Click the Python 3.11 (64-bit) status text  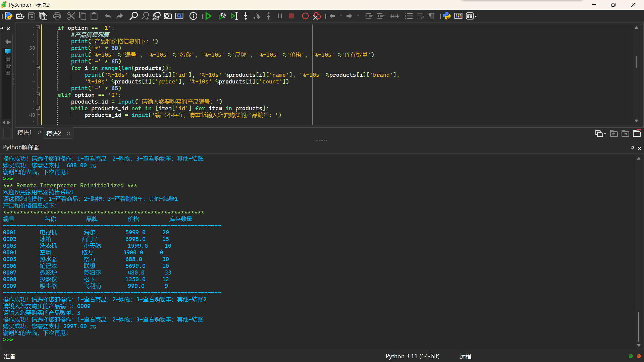412,356
